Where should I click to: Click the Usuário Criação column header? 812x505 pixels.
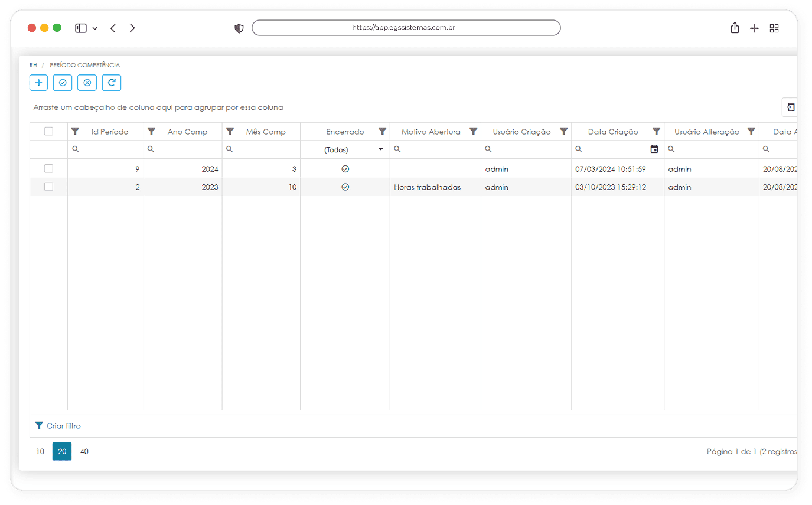pyautogui.click(x=521, y=132)
